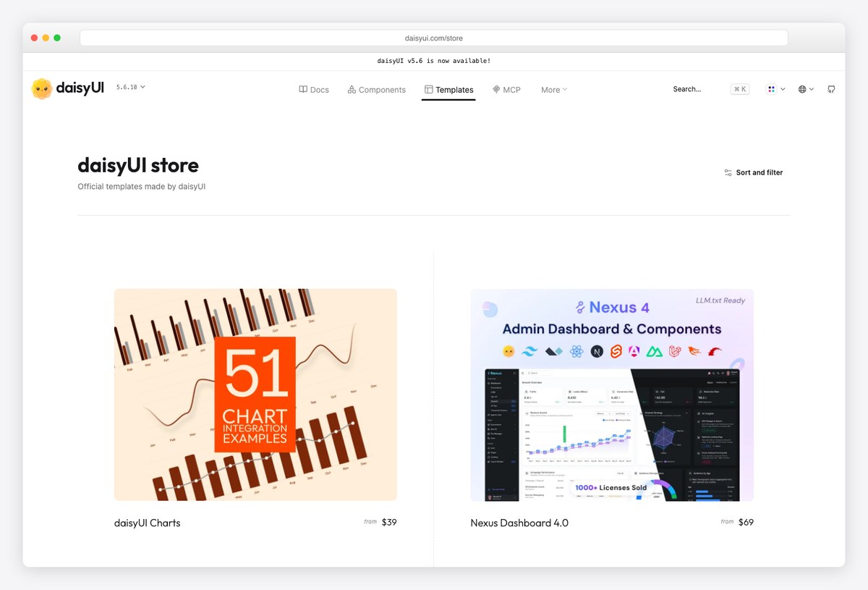The width and height of the screenshot is (868, 590).
Task: Click the Tailwind icon in Nexus banner
Action: (530, 352)
